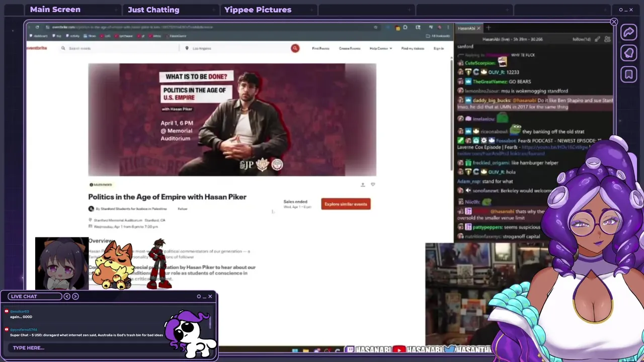Click the bell notification icon
Viewport: 644px width, 362px height.
tap(629, 53)
